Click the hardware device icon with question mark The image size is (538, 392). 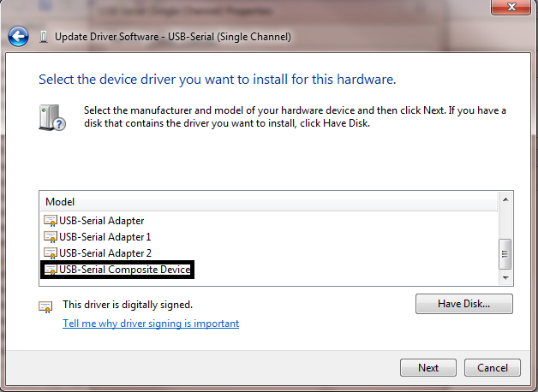click(51, 117)
